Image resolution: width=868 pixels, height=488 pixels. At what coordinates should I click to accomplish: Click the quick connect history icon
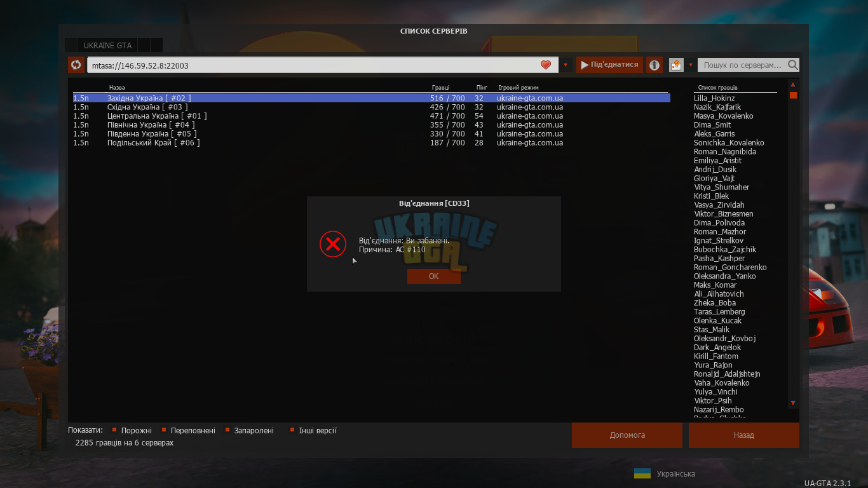[676, 65]
